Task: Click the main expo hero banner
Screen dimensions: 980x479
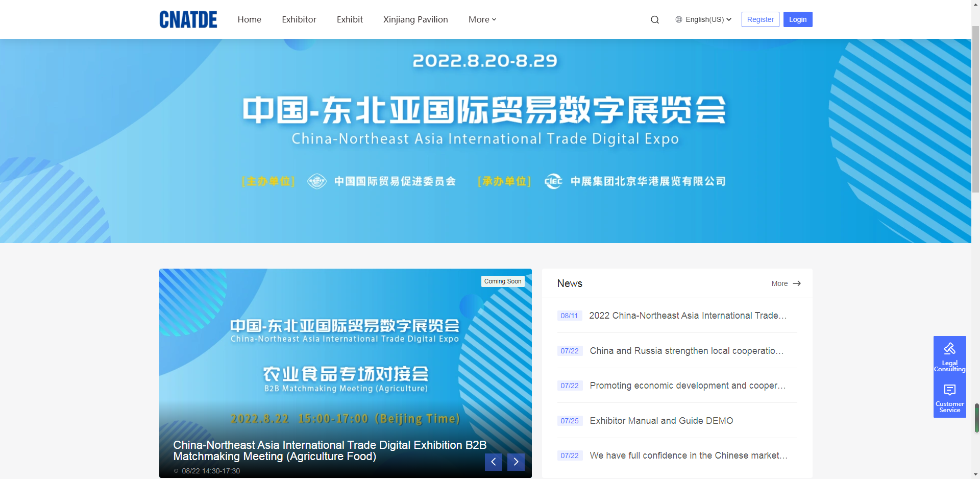Action: pos(485,141)
